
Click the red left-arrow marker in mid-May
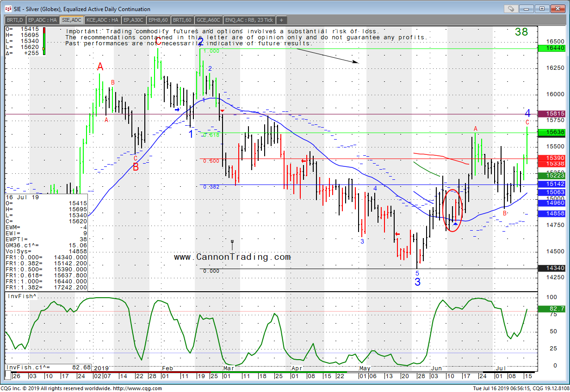coord(397,234)
